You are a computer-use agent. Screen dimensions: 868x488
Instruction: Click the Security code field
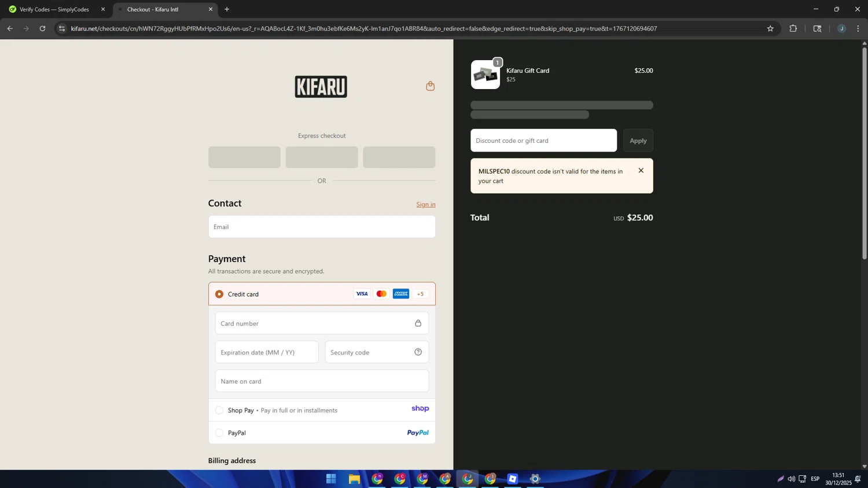coord(377,352)
